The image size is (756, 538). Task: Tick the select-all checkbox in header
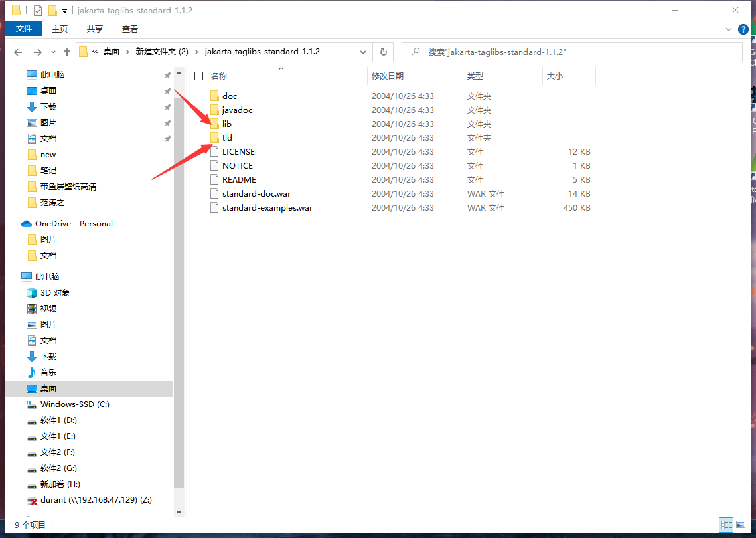198,76
